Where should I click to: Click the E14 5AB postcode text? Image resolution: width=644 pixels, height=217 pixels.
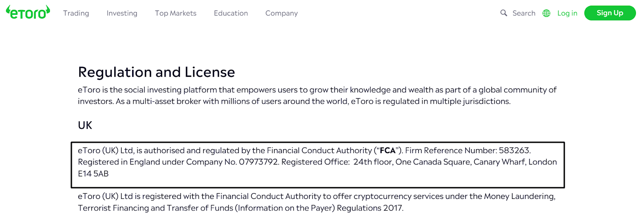tap(93, 174)
